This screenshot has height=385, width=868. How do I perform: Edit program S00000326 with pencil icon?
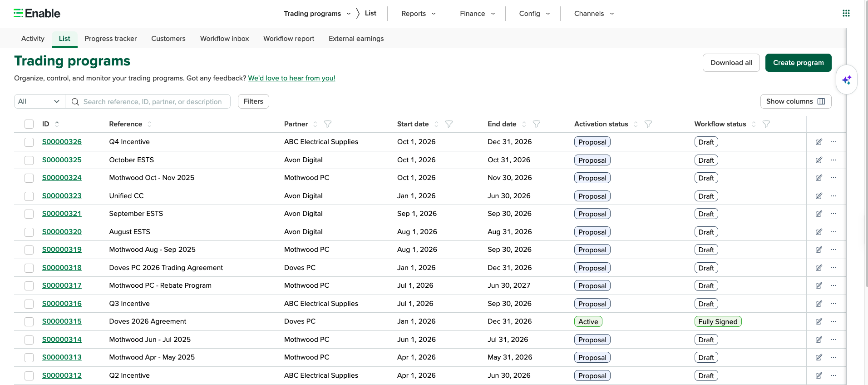[x=819, y=142]
